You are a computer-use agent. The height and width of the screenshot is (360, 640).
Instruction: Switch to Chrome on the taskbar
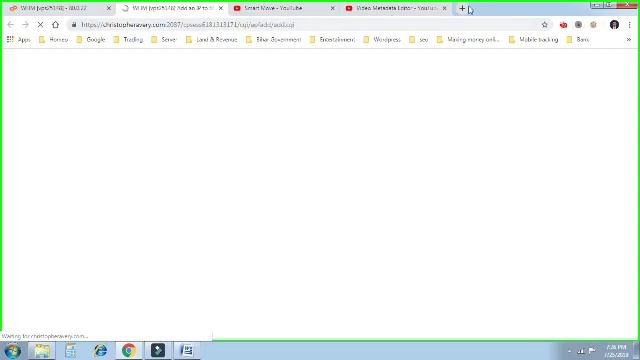129,351
